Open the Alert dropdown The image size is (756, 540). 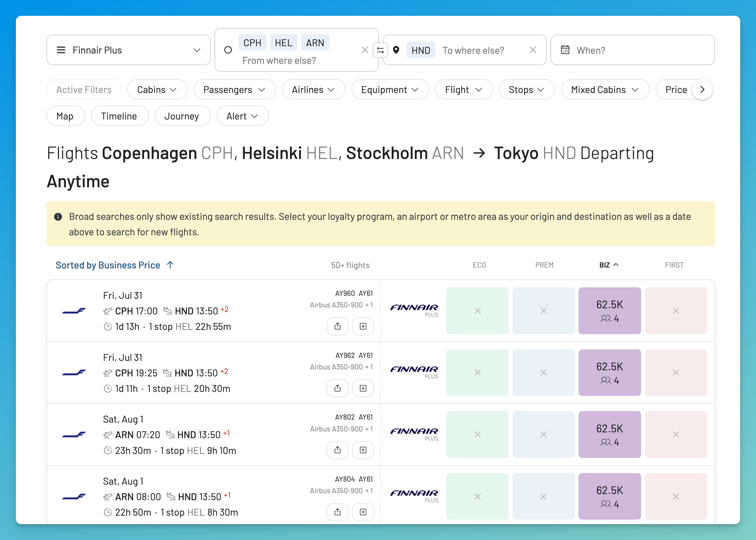tap(242, 116)
